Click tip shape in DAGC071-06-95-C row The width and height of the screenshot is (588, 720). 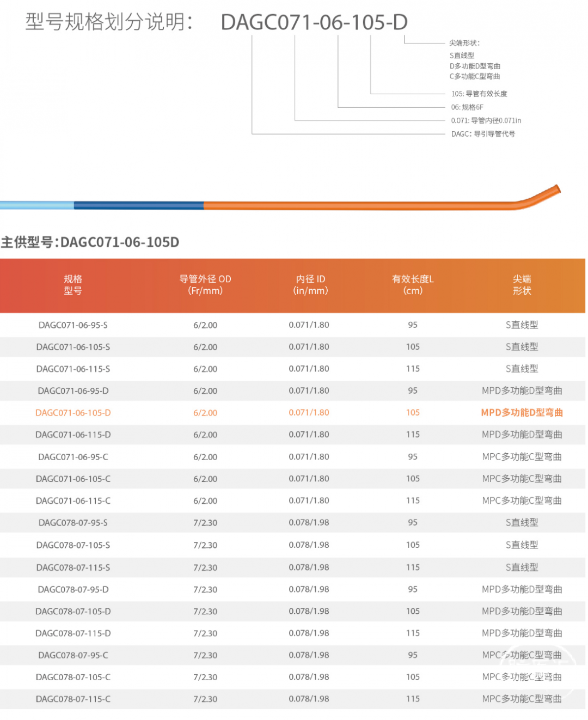522,457
